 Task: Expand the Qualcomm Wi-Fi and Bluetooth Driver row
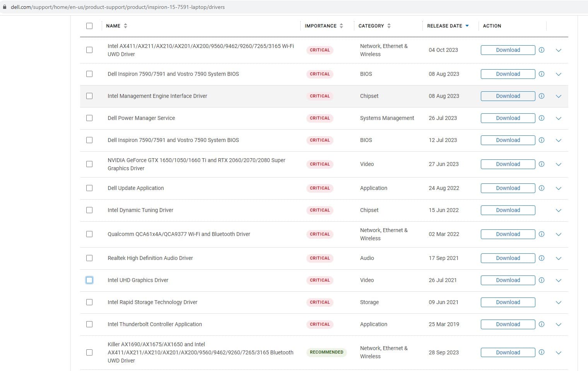coord(558,234)
